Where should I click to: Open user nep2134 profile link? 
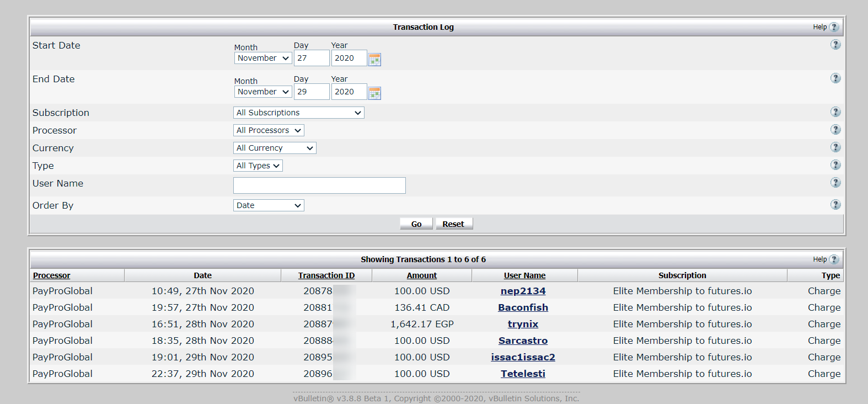pos(523,291)
